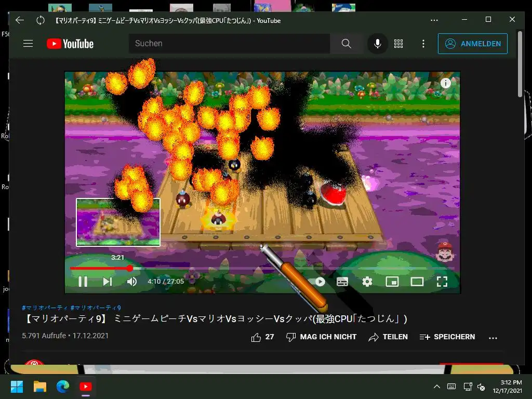Click the ANMELDEN sign-in button
The height and width of the screenshot is (399, 532).
point(473,44)
